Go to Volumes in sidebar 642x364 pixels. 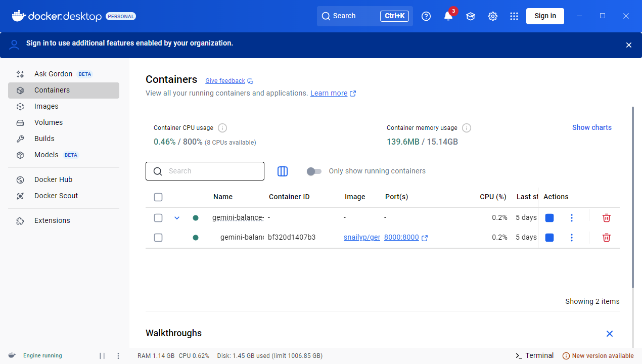tap(64, 123)
